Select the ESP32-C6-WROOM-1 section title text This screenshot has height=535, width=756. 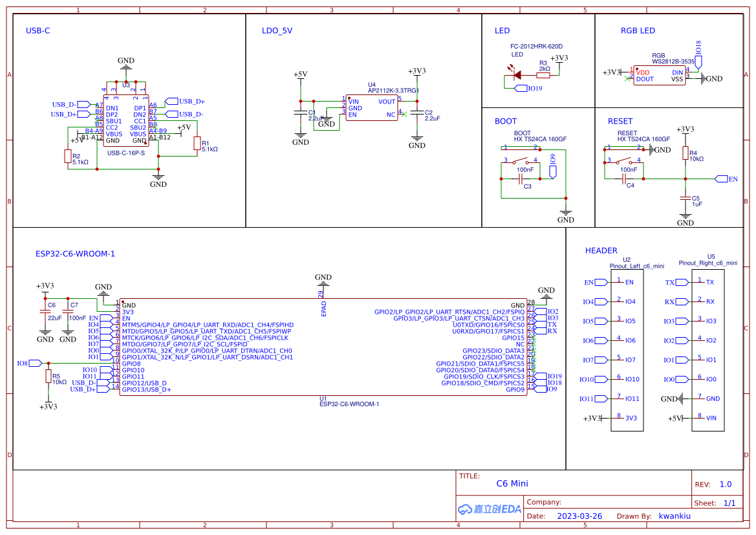pos(75,254)
